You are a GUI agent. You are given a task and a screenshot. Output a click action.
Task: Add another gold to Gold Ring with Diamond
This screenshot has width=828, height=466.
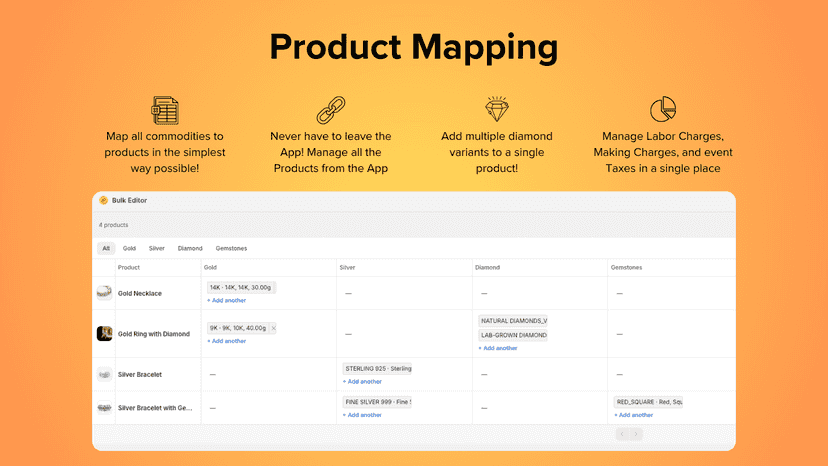227,341
